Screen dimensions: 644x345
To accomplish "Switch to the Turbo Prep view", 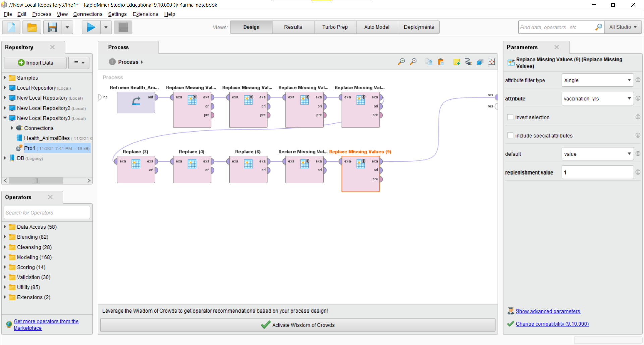I will [335, 27].
